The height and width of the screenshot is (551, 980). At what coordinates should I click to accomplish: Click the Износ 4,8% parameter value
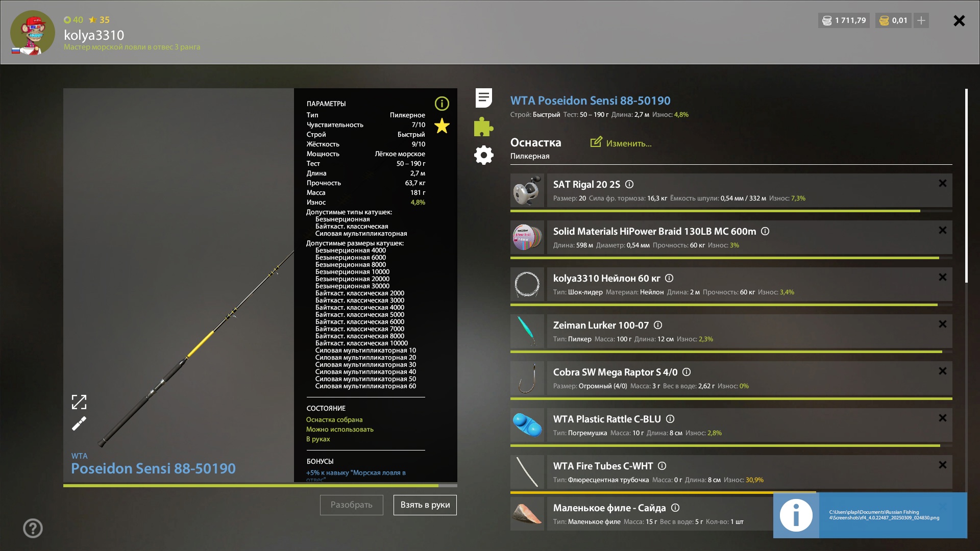click(418, 203)
